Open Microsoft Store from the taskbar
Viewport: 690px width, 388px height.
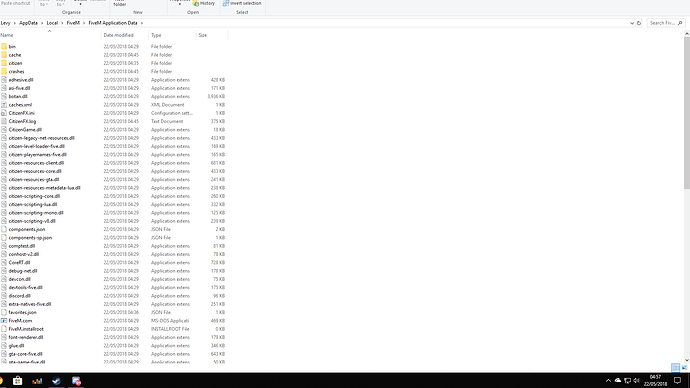tap(18, 381)
